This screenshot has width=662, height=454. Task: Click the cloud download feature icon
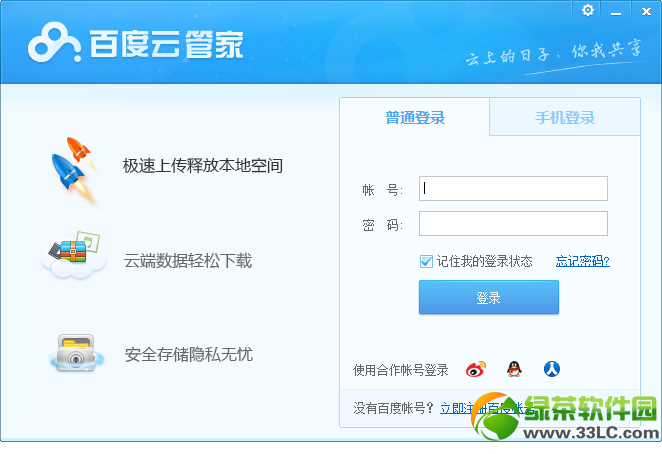74,255
